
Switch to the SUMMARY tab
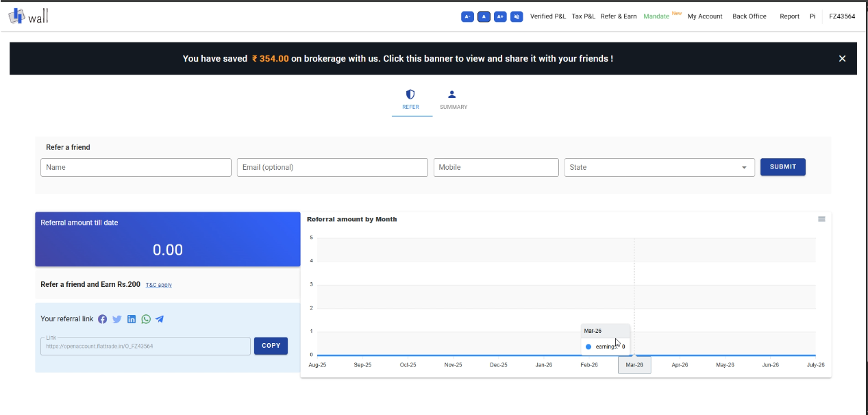(x=453, y=99)
